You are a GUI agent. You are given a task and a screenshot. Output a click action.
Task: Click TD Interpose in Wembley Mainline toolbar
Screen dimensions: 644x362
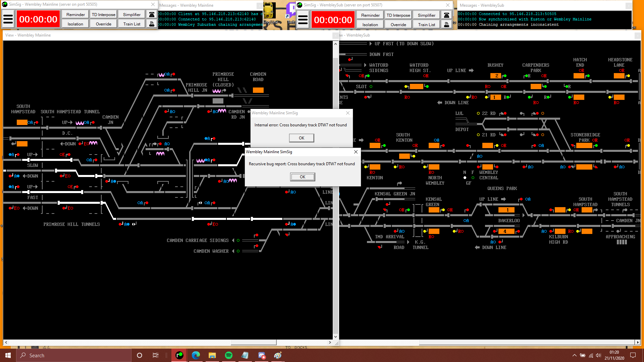coord(104,14)
